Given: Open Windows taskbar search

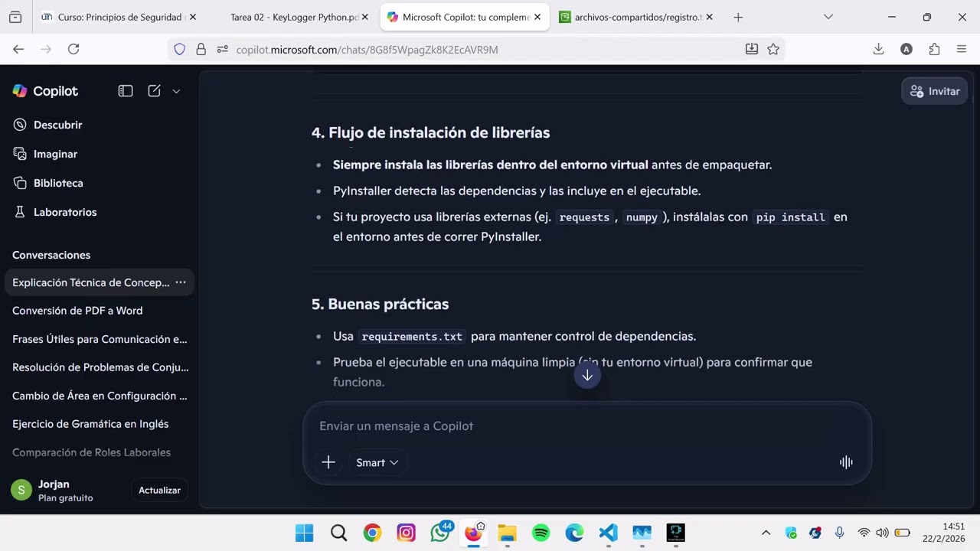Looking at the screenshot, I should pyautogui.click(x=338, y=533).
